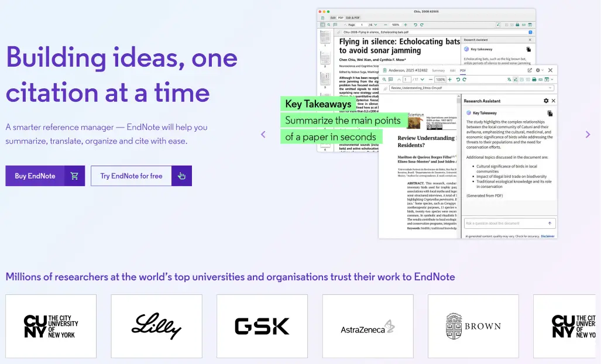Viewport: 601px width, 364px height.
Task: Open the AstraZeneca logo card
Action: coord(368,326)
